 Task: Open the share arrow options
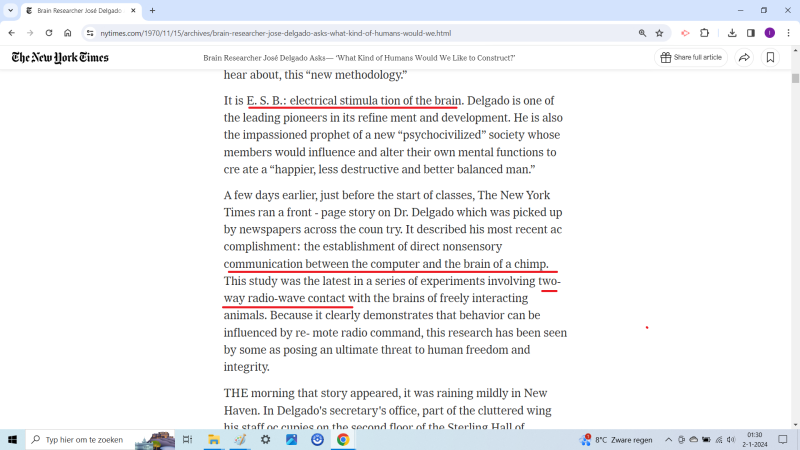[744, 58]
